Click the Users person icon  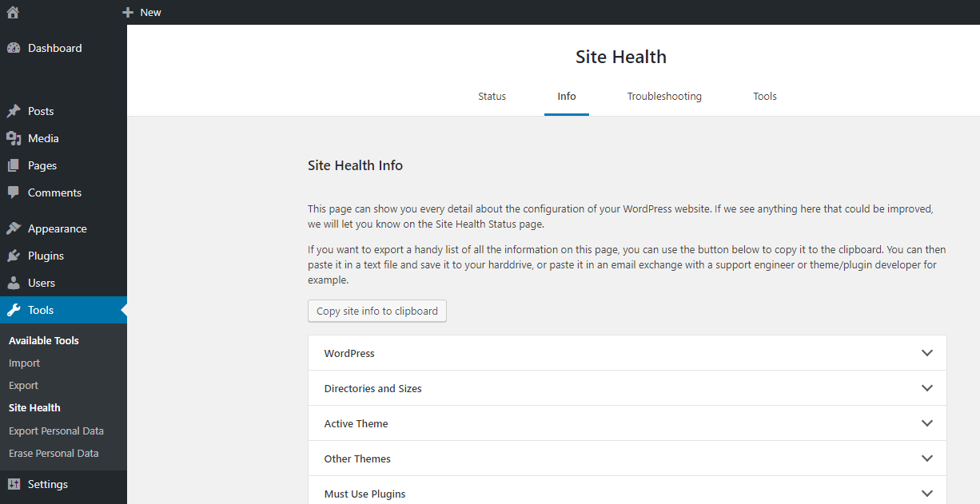point(14,282)
